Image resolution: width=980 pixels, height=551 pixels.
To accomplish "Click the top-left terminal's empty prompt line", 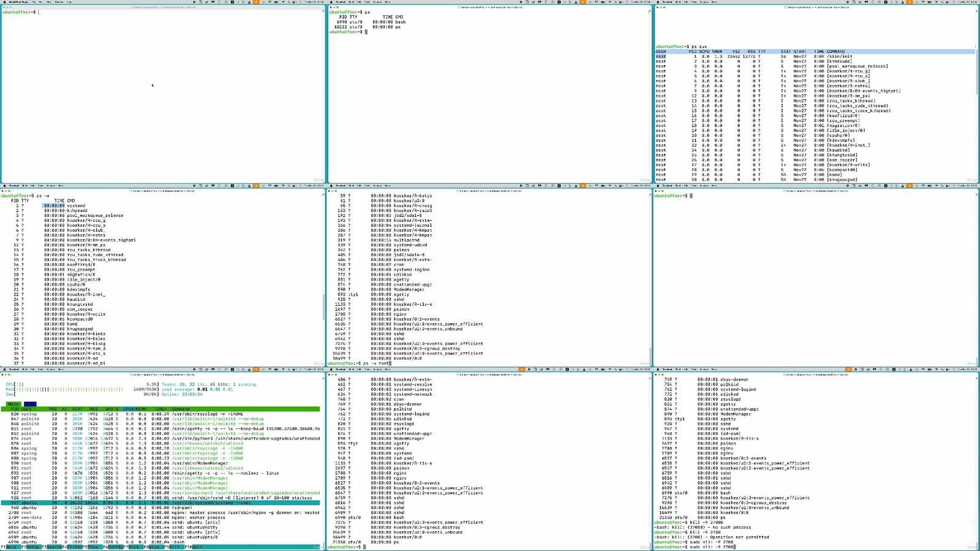I will [x=163, y=12].
